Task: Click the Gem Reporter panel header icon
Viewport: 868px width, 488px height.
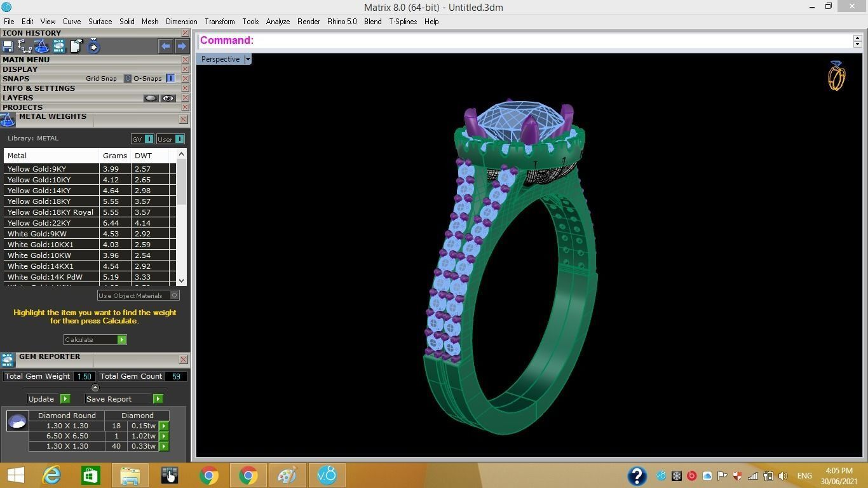Action: point(8,360)
